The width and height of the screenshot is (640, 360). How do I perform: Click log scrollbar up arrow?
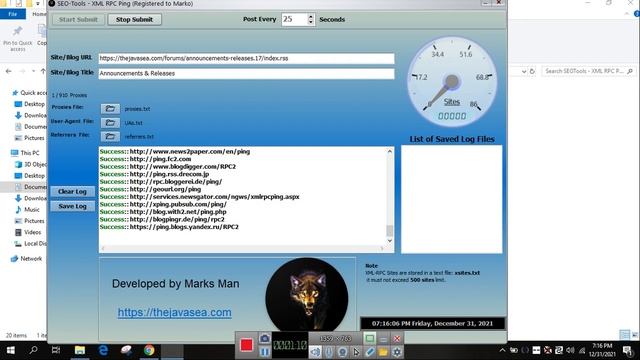389,151
